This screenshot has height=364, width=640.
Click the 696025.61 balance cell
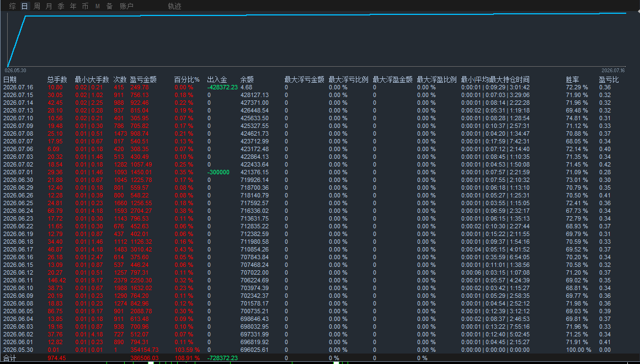[255, 350]
